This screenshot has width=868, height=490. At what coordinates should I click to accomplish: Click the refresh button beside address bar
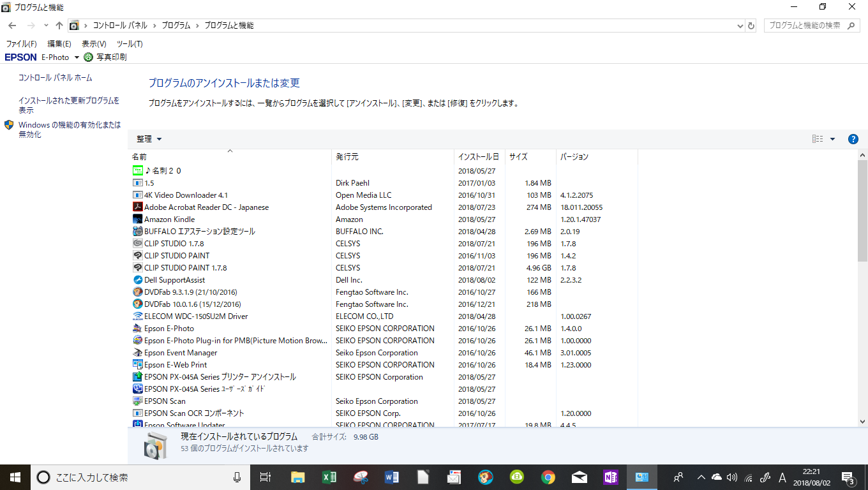click(751, 26)
